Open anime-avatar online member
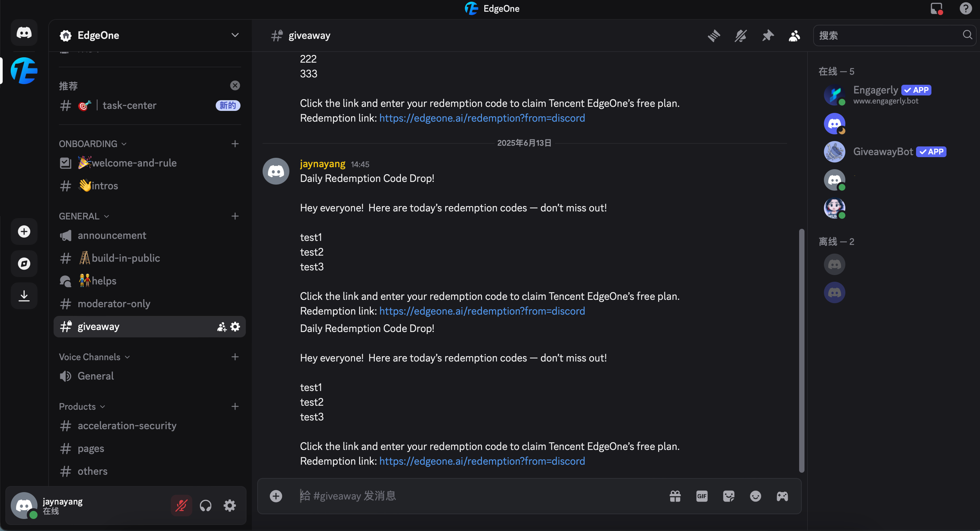The height and width of the screenshot is (531, 980). (x=834, y=208)
